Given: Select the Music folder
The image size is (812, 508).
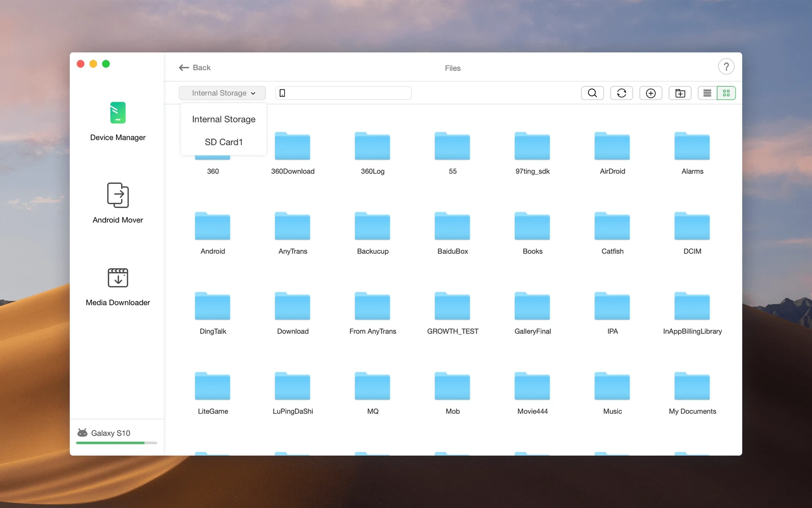Looking at the screenshot, I should [612, 393].
